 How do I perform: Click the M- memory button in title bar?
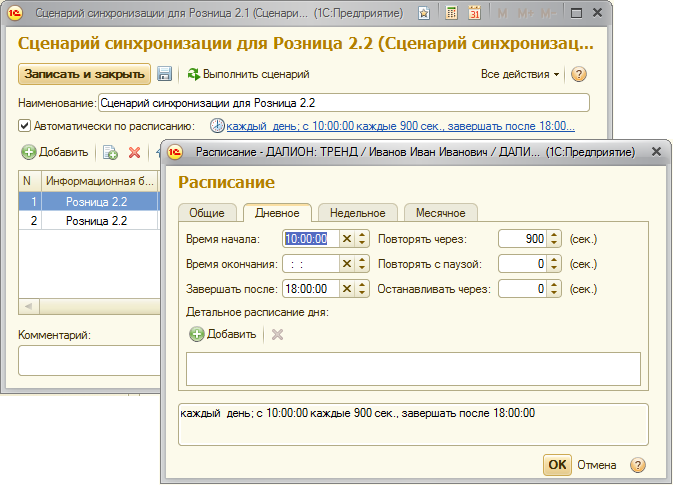point(548,13)
